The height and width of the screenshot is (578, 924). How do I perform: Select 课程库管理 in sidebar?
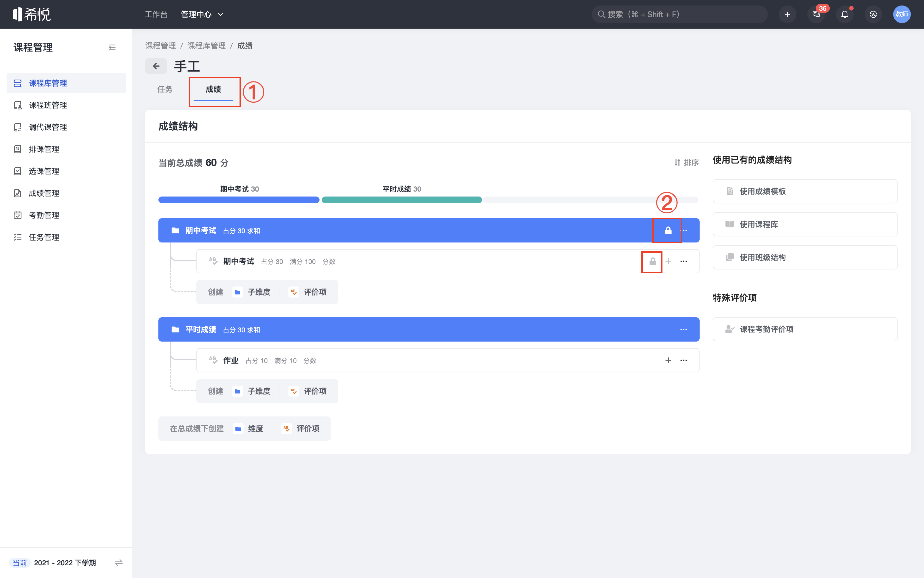[66, 83]
